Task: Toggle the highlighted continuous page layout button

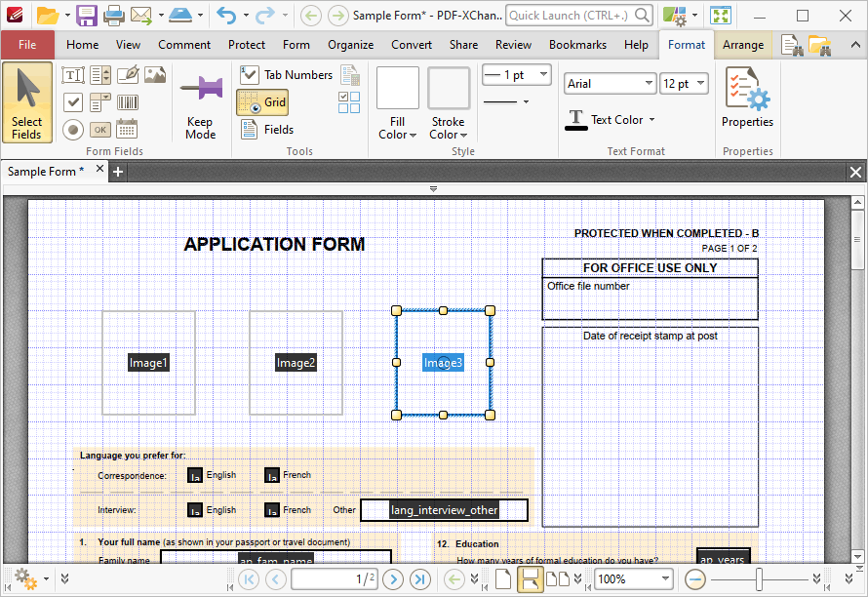Action: click(x=530, y=579)
